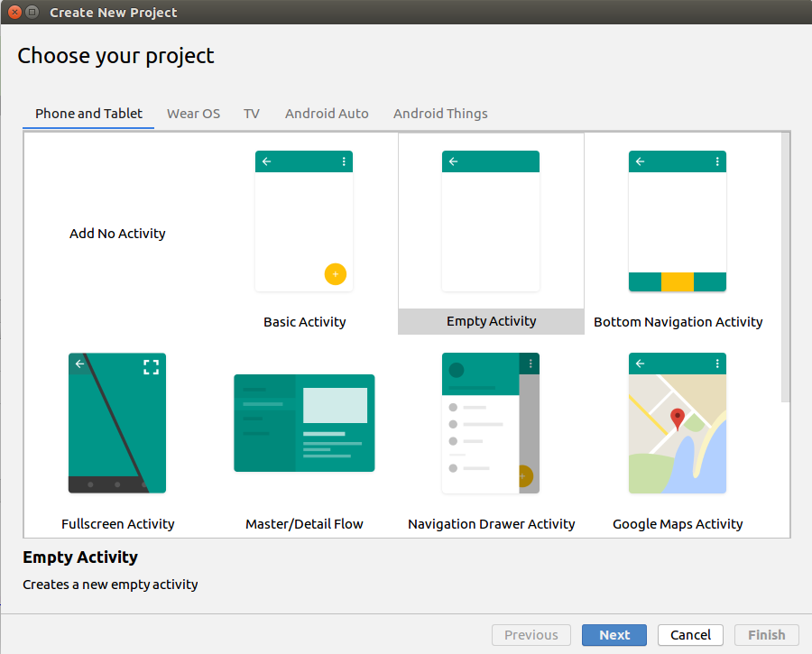Click the Previous button

pyautogui.click(x=531, y=635)
